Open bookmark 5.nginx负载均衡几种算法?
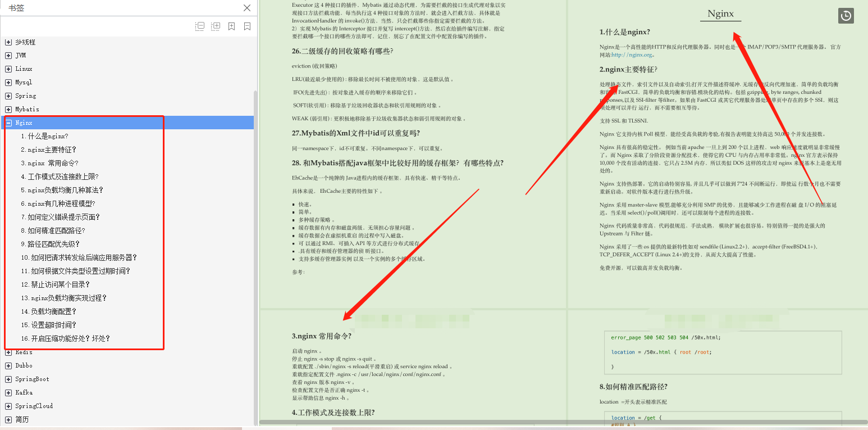This screenshot has width=868, height=430. [x=62, y=190]
